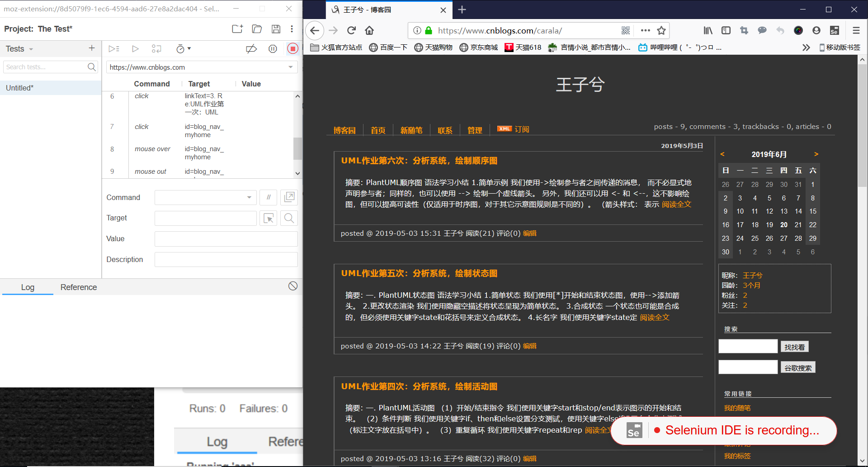Screen dimensions: 868x467
Task: Switch to the Reference tab
Action: [x=79, y=287]
